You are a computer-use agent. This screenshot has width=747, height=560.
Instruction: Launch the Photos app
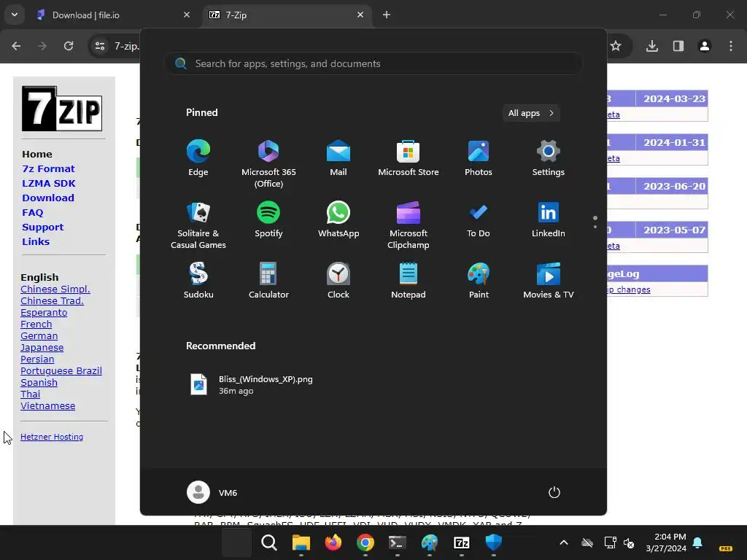tap(479, 158)
